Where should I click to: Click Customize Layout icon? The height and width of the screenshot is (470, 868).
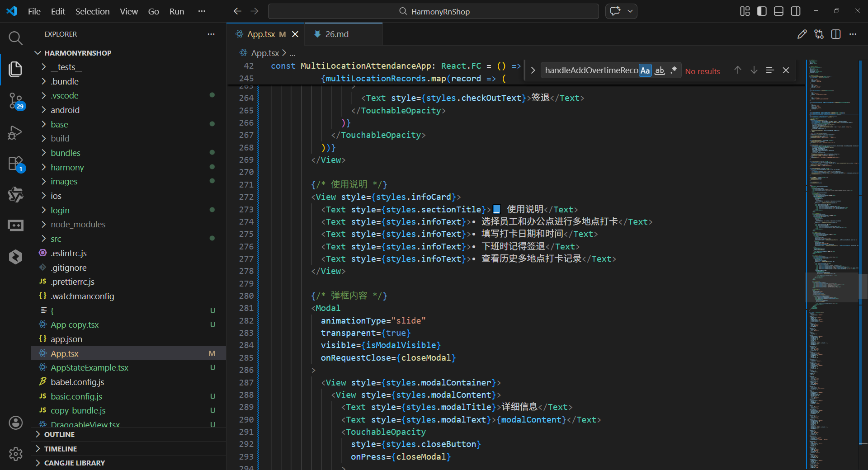pyautogui.click(x=745, y=11)
